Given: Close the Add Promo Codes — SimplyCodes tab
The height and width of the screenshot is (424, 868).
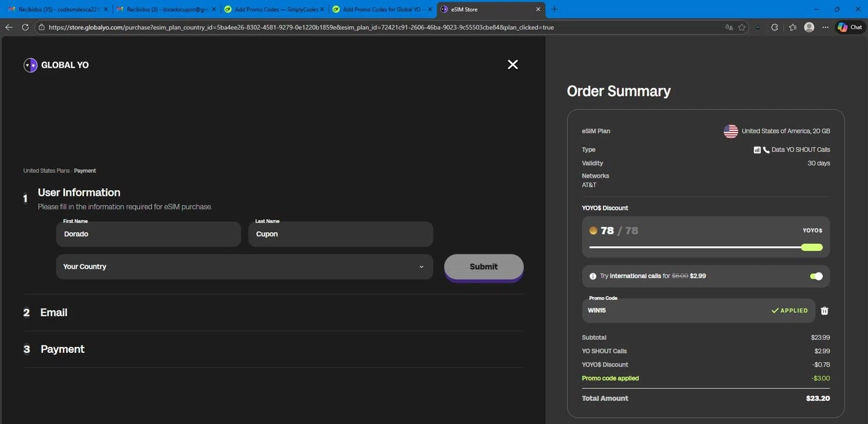Looking at the screenshot, I should (x=322, y=9).
